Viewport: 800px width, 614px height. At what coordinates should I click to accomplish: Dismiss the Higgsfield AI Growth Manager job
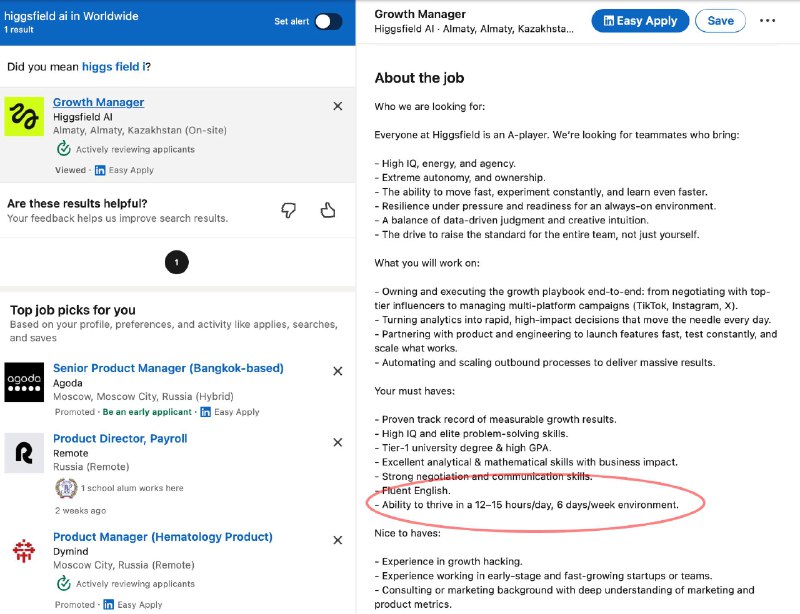[x=337, y=106]
